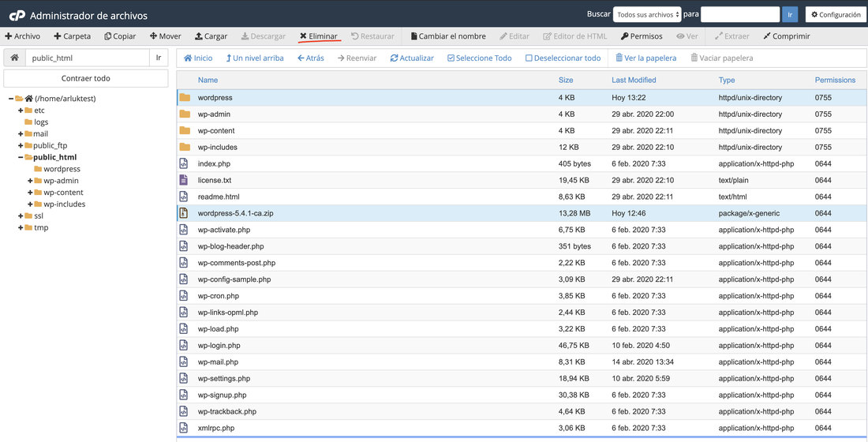Screen dimensions: 868x442
Task: Open the 'Todos sus archivos' search dropdown
Action: pyautogui.click(x=646, y=15)
